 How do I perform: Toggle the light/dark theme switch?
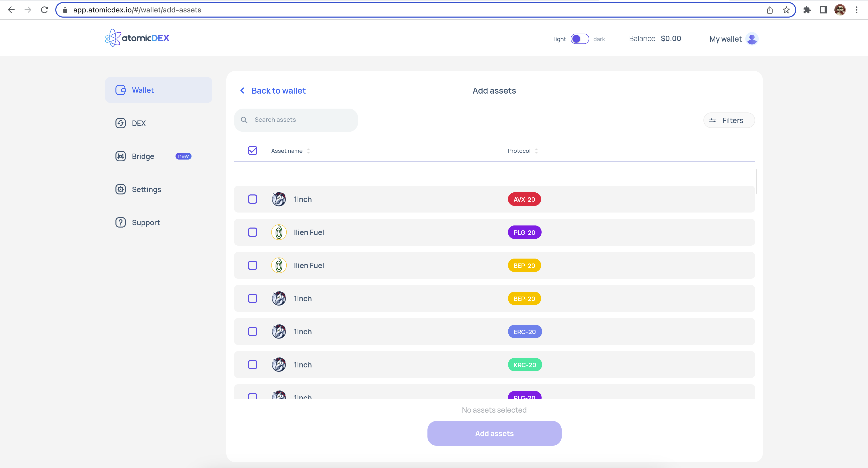579,39
